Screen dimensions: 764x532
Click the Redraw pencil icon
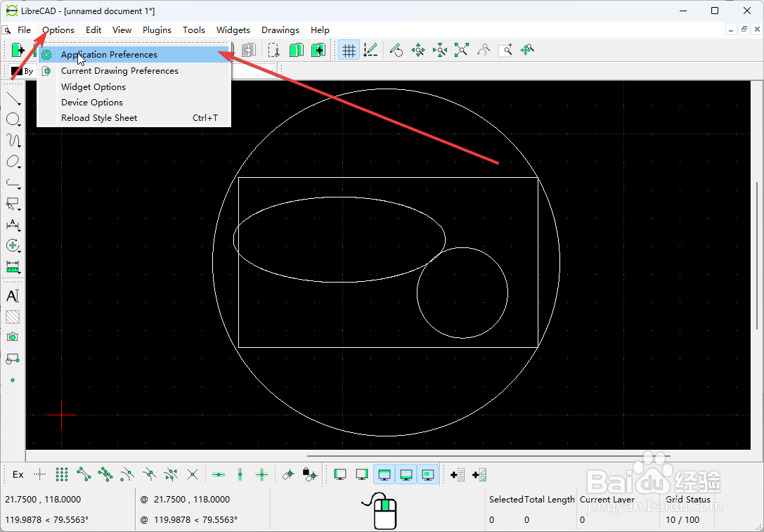click(396, 50)
